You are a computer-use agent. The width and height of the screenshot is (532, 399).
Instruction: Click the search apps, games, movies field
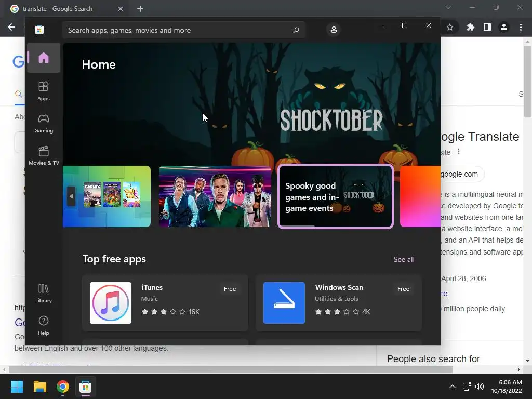coord(183,30)
